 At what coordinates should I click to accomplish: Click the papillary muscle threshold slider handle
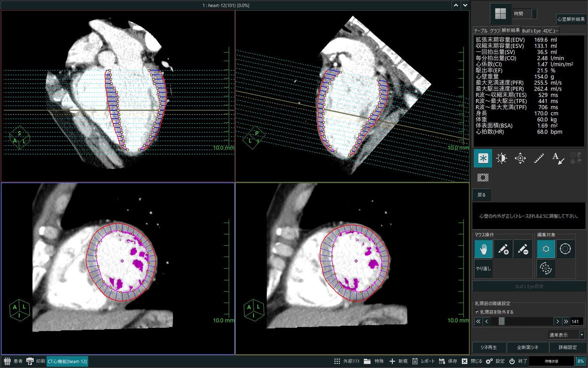(x=502, y=322)
